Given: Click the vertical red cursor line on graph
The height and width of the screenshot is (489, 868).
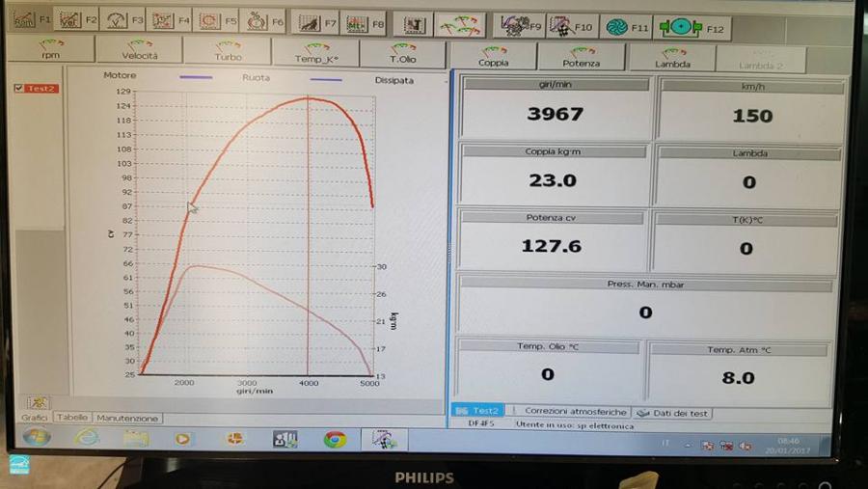Looking at the screenshot, I should point(309,241).
